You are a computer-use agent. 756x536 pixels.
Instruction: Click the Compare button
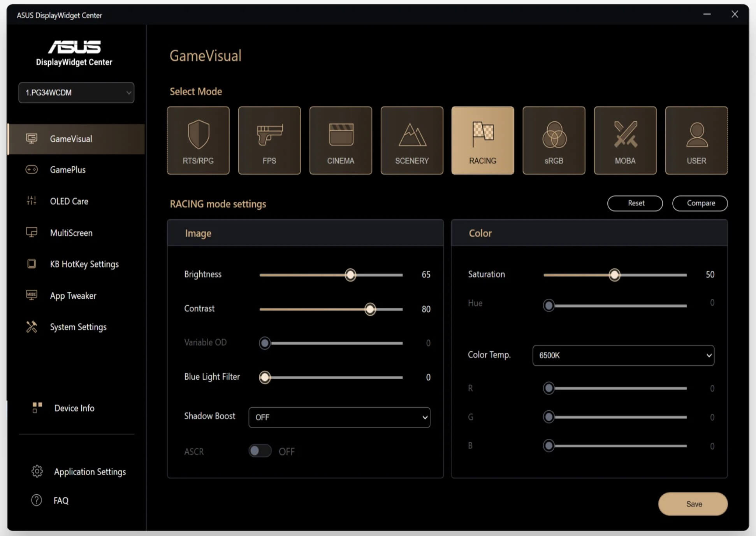point(700,203)
